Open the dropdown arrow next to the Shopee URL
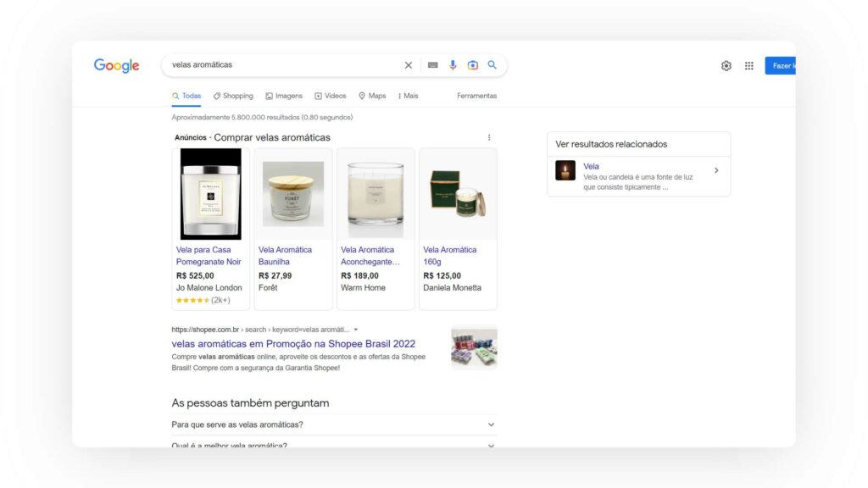The width and height of the screenshot is (868, 488). click(355, 330)
